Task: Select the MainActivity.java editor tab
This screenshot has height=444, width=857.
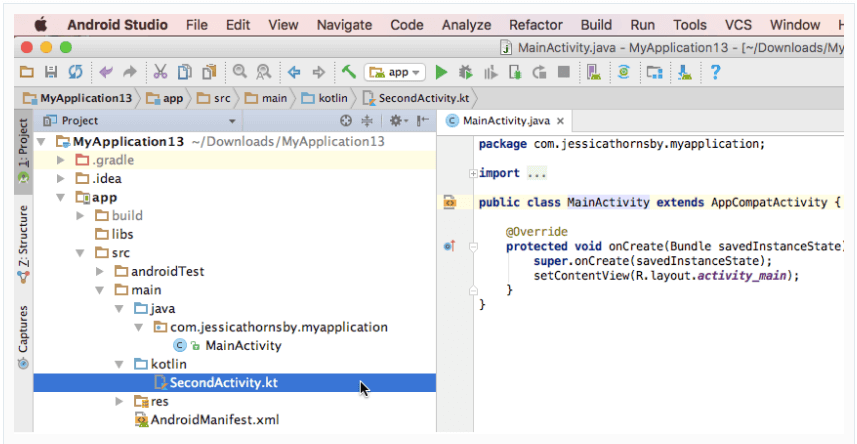Action: 505,121
